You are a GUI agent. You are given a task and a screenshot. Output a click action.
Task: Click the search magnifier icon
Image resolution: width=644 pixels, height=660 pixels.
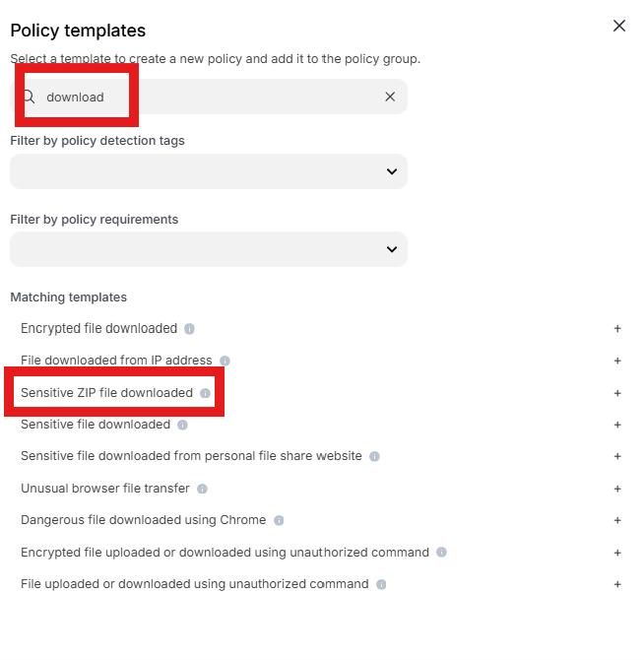click(29, 97)
